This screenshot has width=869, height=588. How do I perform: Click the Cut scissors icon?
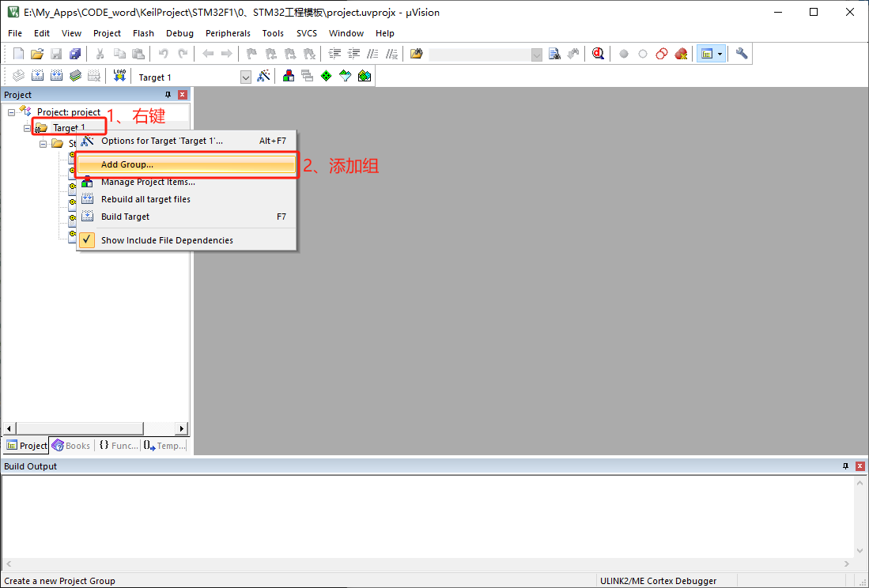pyautogui.click(x=100, y=54)
